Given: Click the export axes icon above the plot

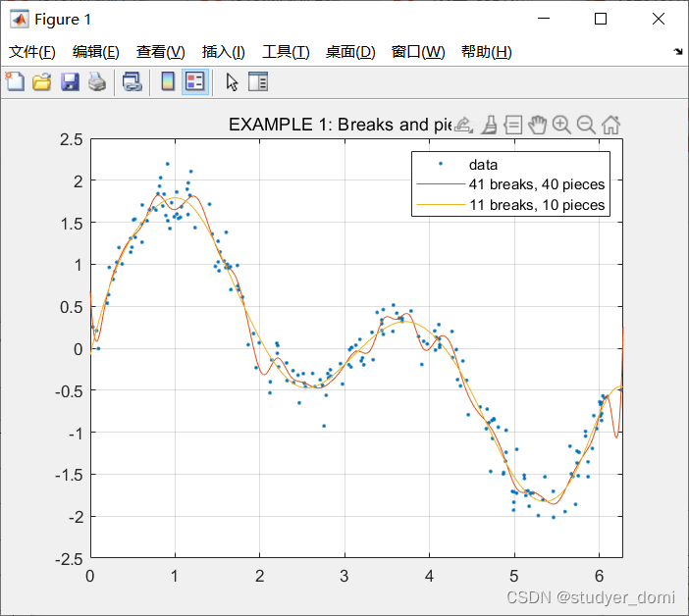Looking at the screenshot, I should (x=463, y=126).
